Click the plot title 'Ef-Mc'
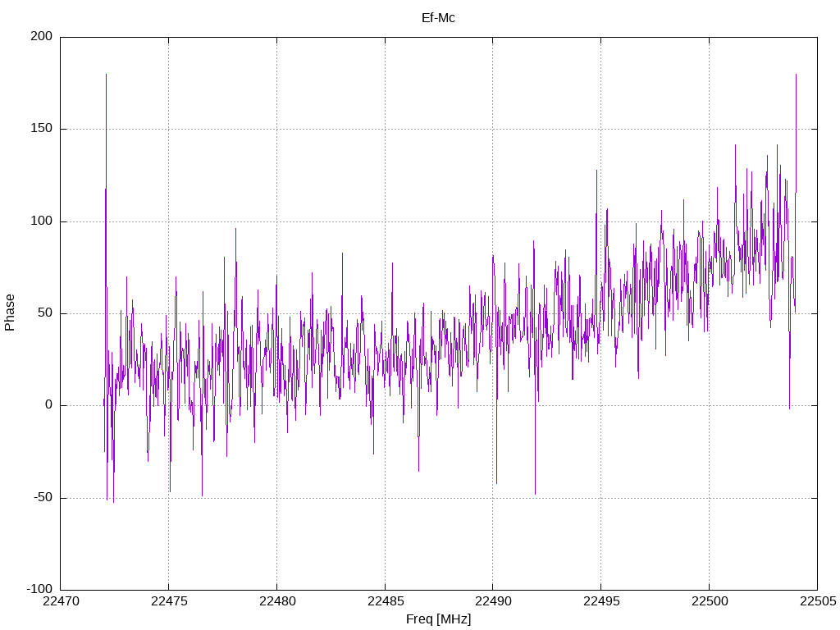 click(438, 18)
